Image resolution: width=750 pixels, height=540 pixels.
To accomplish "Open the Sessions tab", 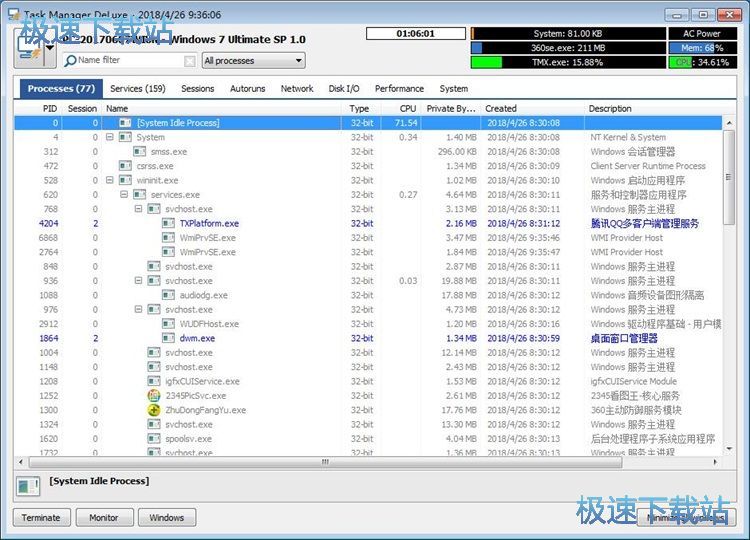I will [x=198, y=88].
